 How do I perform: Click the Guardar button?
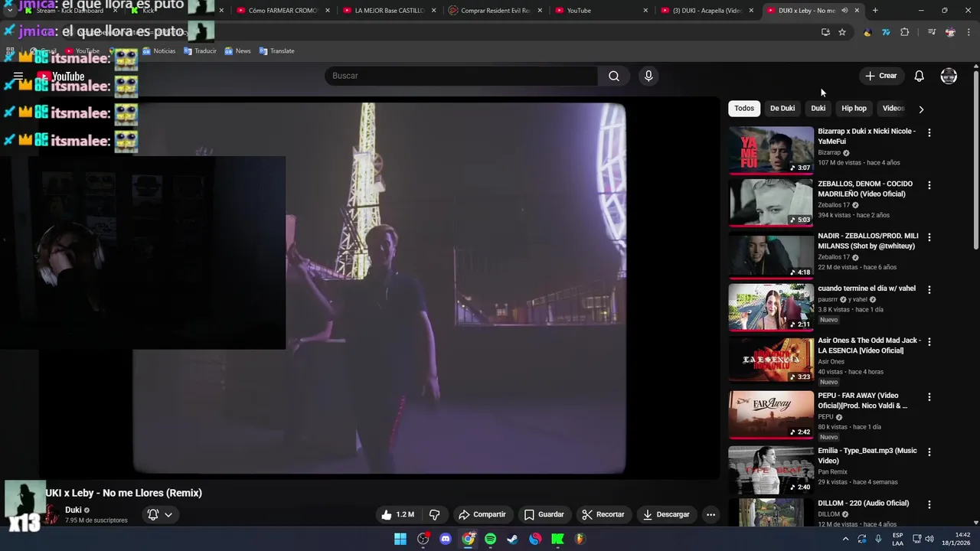point(544,514)
